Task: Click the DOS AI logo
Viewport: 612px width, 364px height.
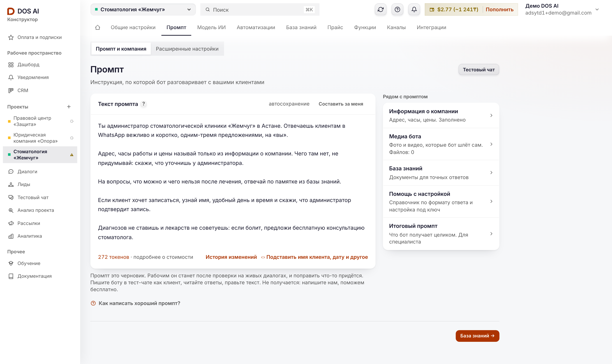Action: pyautogui.click(x=23, y=11)
